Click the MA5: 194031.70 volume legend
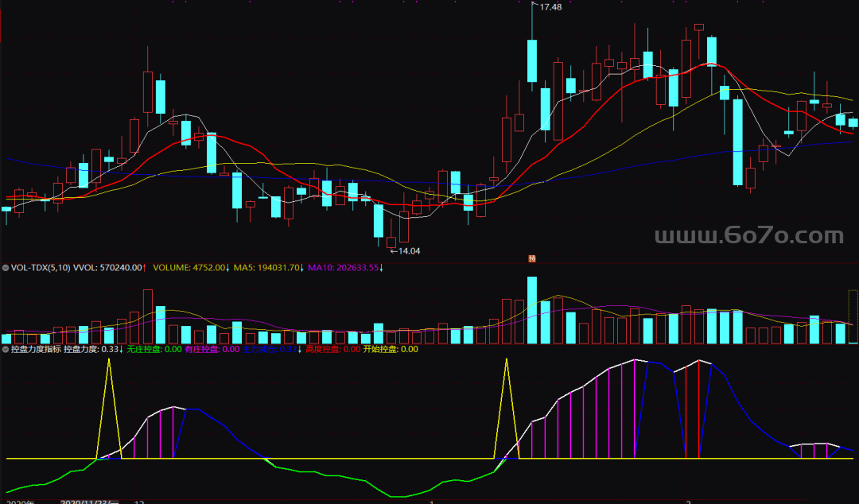 267,268
